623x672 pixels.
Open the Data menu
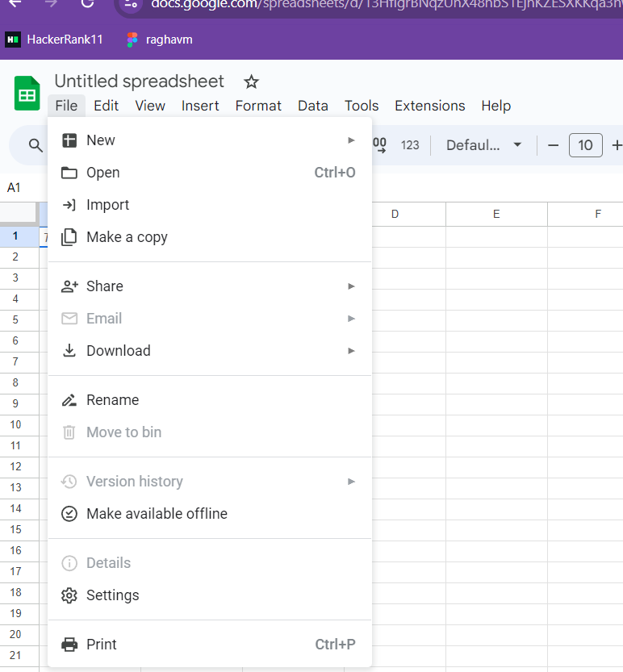pyautogui.click(x=313, y=106)
